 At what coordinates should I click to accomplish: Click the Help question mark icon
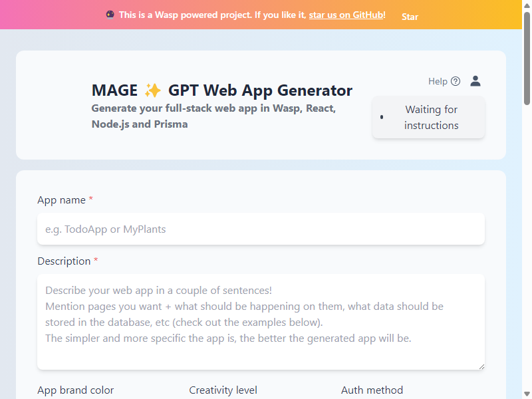click(x=456, y=81)
